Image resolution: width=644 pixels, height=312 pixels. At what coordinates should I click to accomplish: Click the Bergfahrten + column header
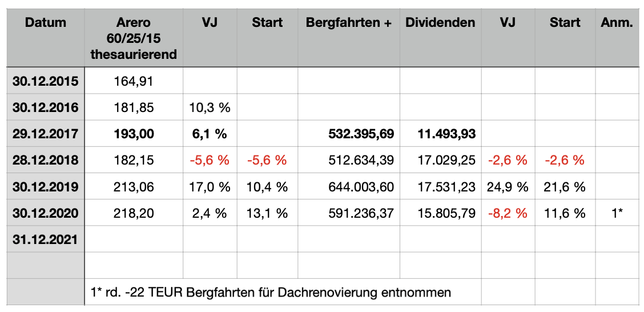(349, 23)
